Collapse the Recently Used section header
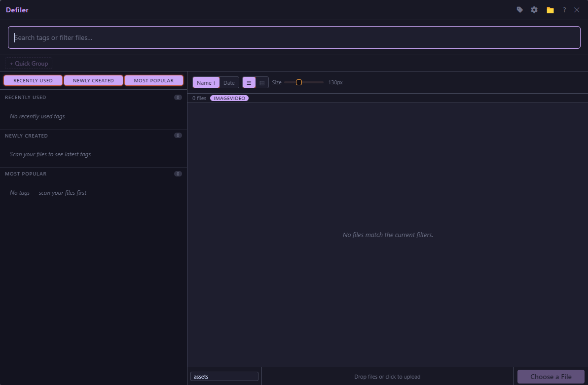 click(x=26, y=98)
